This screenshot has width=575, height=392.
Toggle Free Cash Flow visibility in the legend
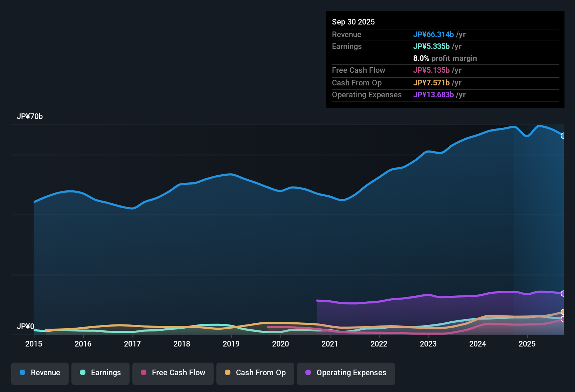tap(173, 373)
